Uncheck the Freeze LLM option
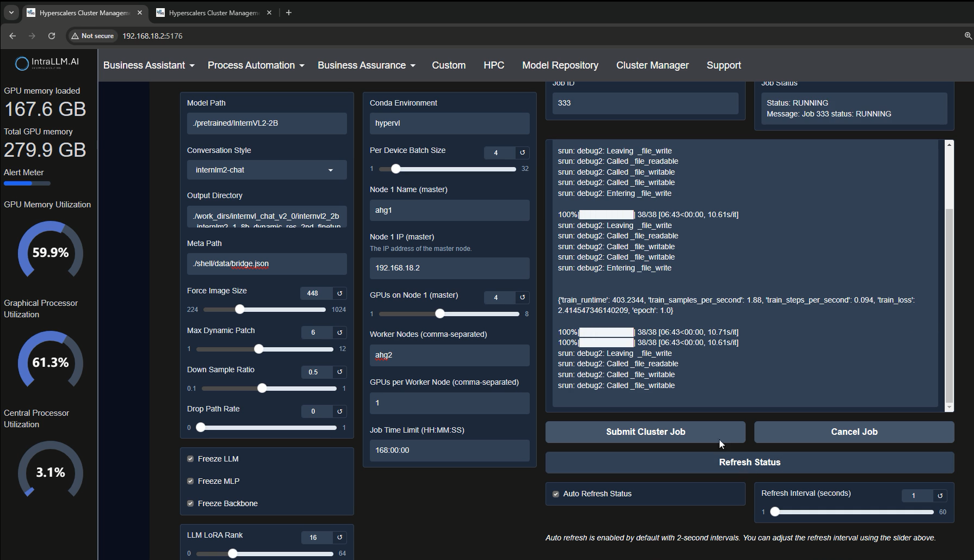974x560 pixels. 190,459
